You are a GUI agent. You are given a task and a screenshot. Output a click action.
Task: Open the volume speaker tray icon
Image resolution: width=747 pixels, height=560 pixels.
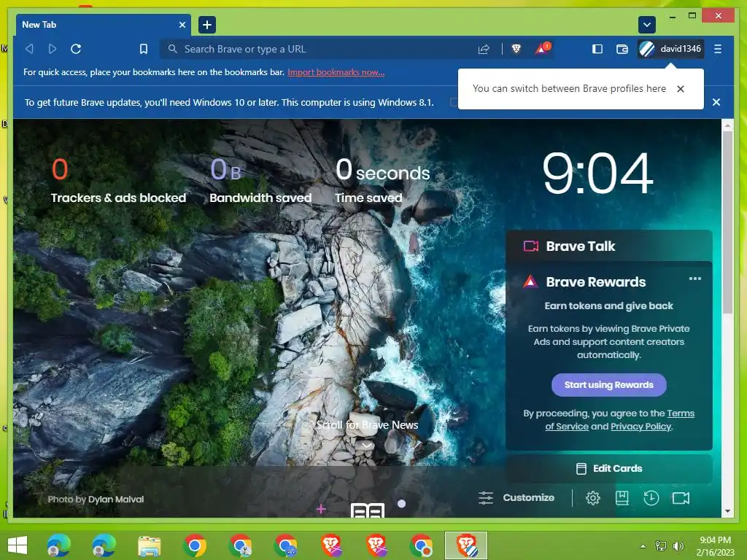click(x=678, y=546)
